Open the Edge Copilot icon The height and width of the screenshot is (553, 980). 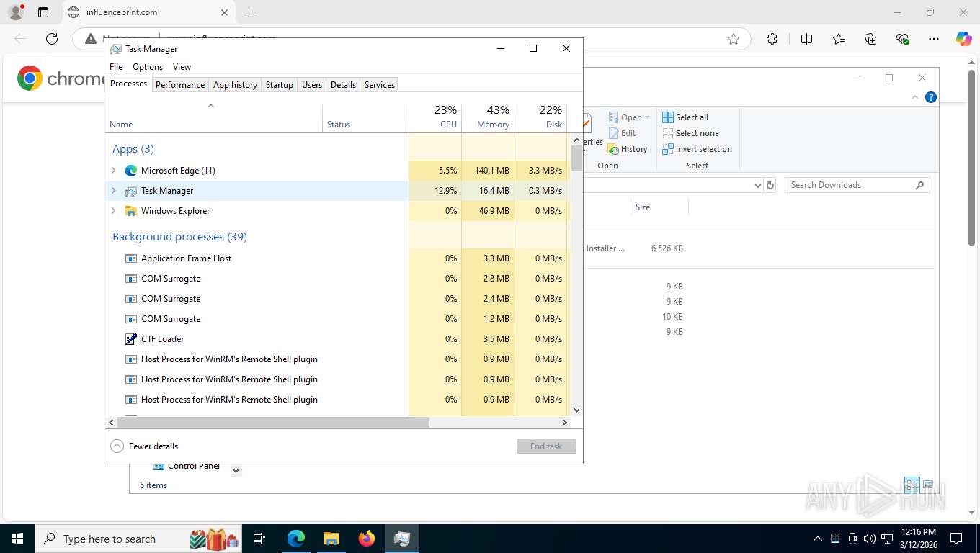964,39
